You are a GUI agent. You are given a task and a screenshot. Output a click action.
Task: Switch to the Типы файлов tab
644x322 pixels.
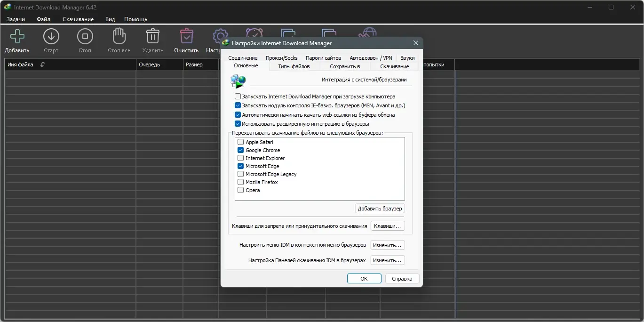coord(294,66)
